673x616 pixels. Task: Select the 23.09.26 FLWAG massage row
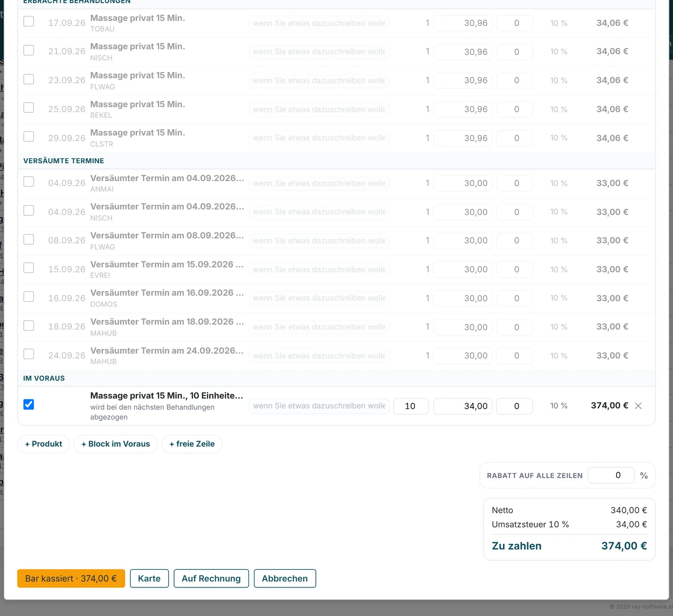click(x=29, y=79)
